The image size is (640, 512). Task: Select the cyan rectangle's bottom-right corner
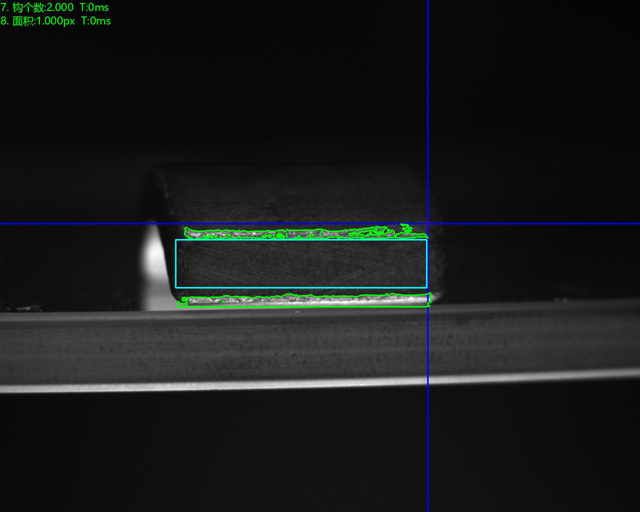pyautogui.click(x=427, y=288)
